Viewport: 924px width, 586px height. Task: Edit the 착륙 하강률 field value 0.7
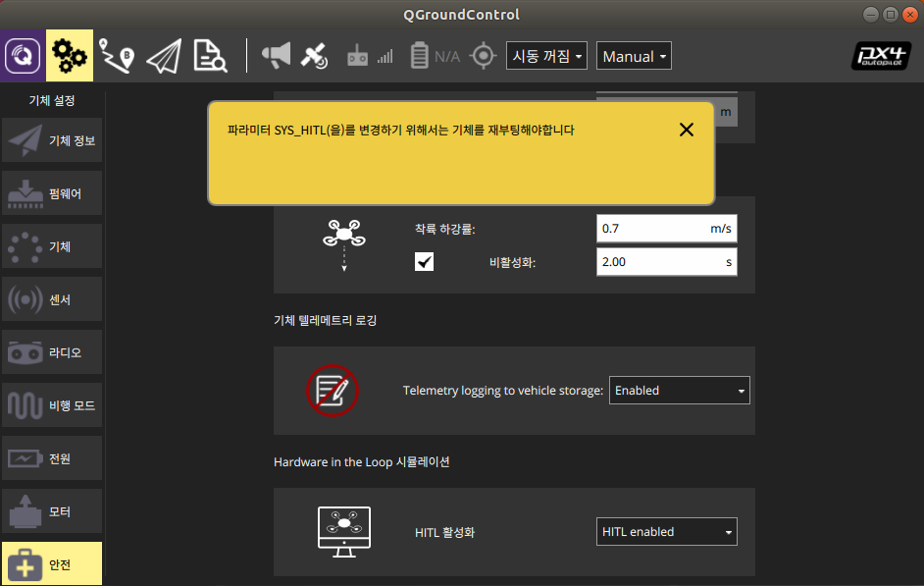[x=666, y=228]
